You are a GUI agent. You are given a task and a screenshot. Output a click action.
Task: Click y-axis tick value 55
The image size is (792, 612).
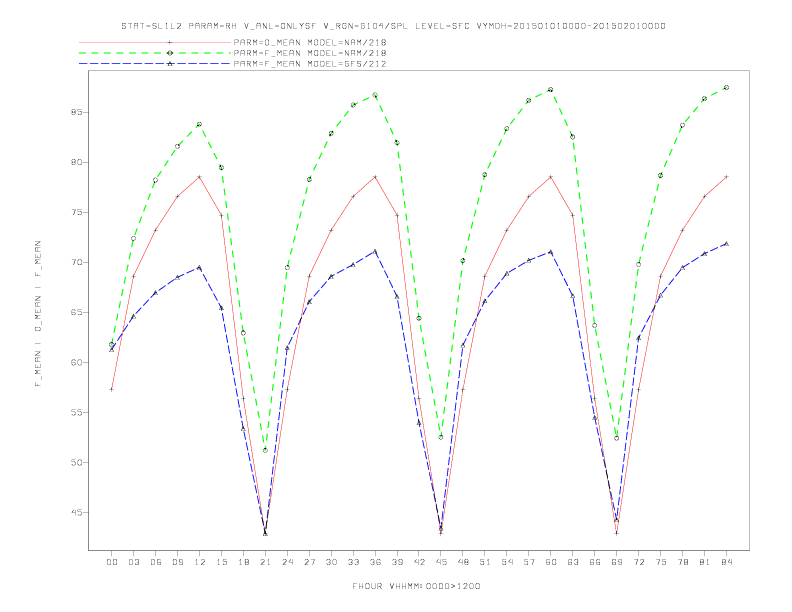[x=77, y=413]
